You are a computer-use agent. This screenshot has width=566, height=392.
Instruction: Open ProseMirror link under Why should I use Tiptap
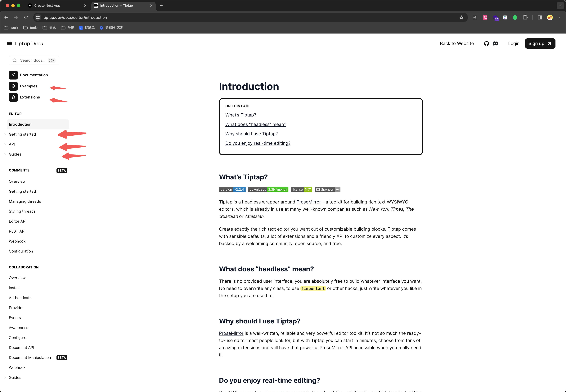pyautogui.click(x=231, y=333)
